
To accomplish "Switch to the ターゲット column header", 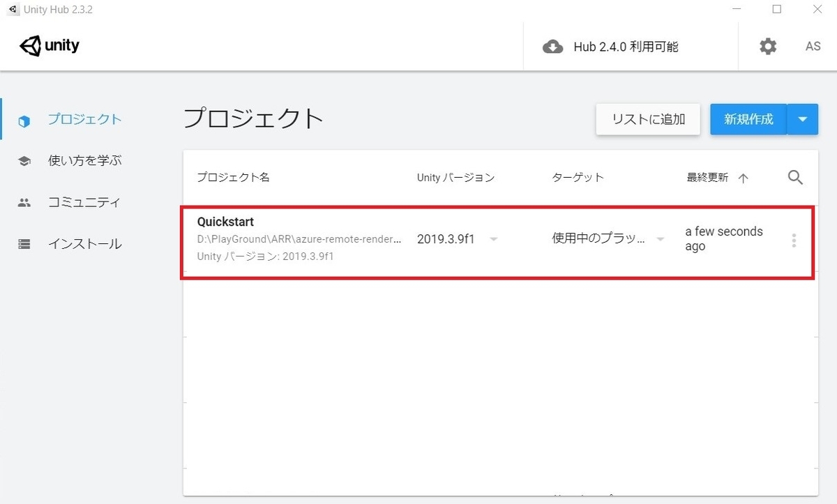I will [577, 178].
